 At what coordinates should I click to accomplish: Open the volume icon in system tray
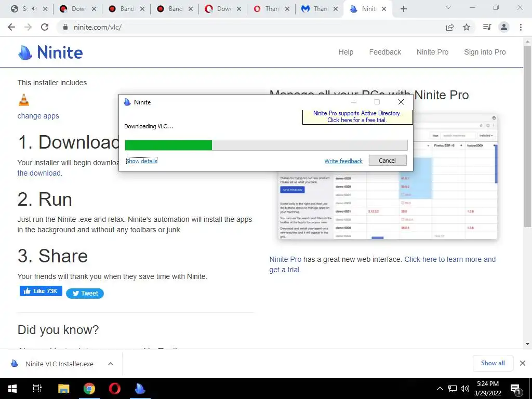pos(465,389)
